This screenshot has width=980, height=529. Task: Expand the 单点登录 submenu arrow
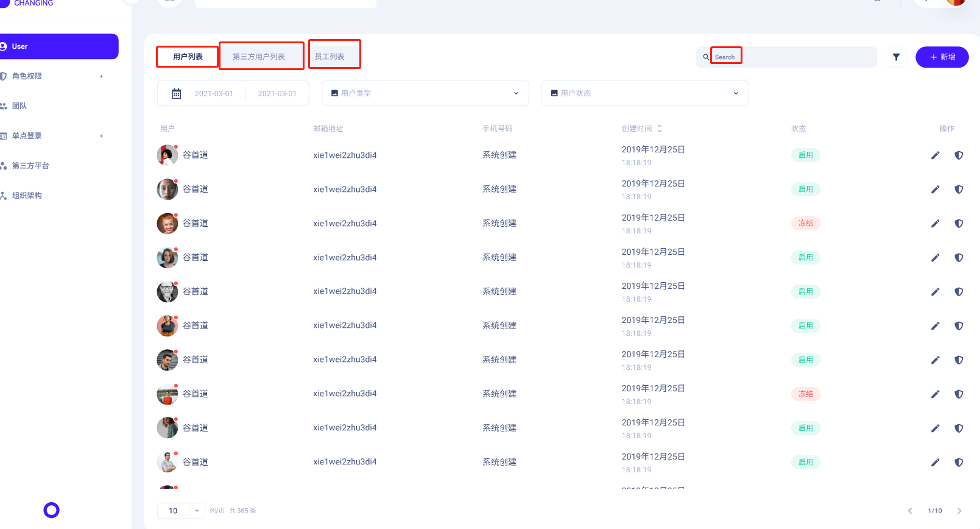tap(102, 136)
